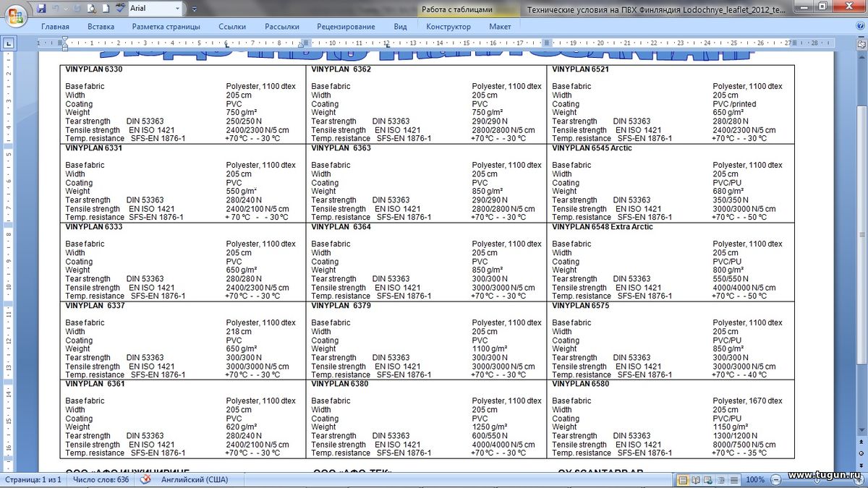Change language via Английский (США) indicator
This screenshot has width=868, height=488.
[x=194, y=479]
